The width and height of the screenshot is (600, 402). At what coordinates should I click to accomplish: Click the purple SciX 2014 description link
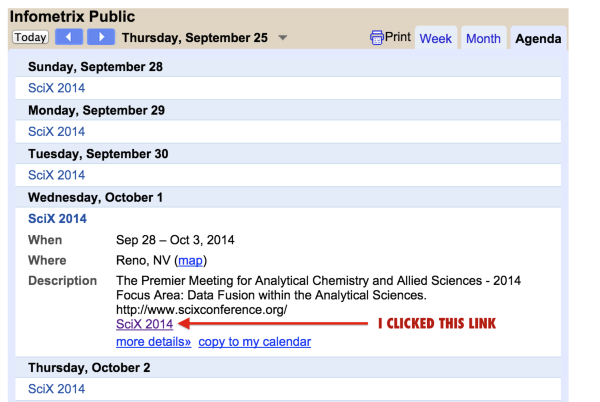[145, 324]
